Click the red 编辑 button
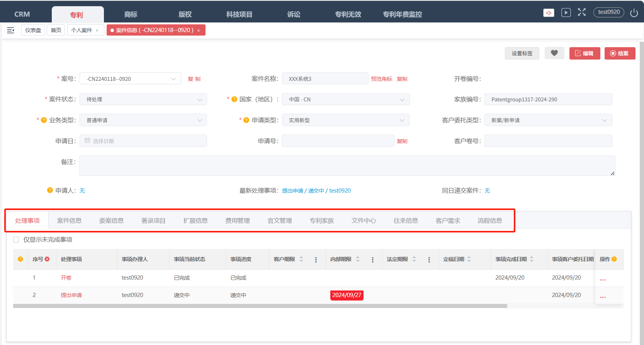 (x=585, y=53)
